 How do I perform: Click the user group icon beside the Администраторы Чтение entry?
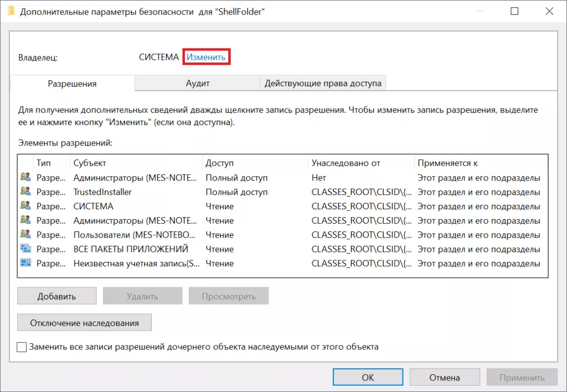coord(25,220)
